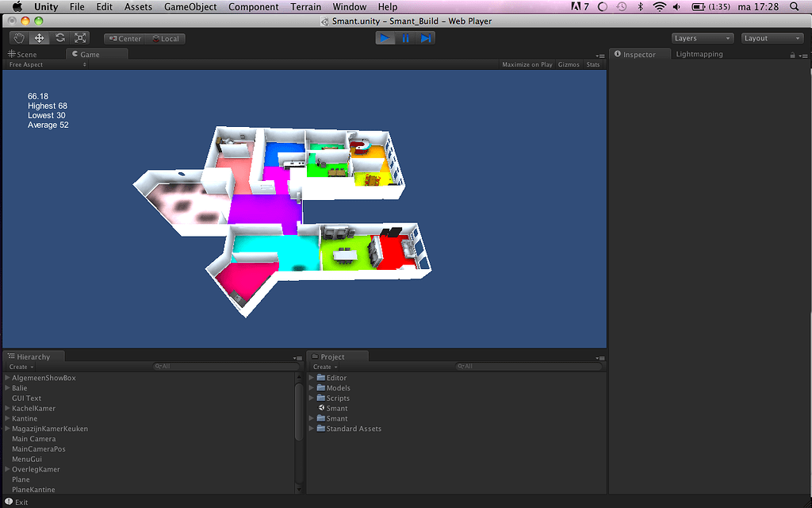Click the frame Step button
Viewport: 812px width, 508px height.
pyautogui.click(x=426, y=37)
